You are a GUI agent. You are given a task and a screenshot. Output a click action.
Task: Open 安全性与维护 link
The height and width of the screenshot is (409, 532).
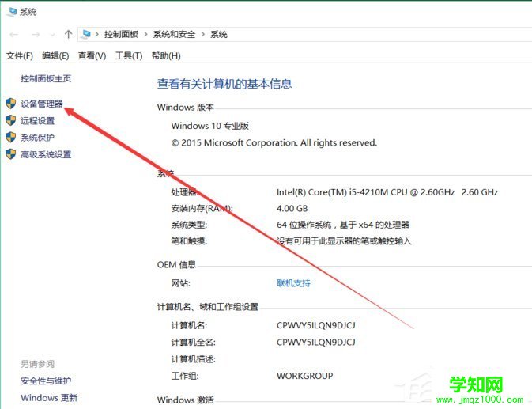(46, 381)
